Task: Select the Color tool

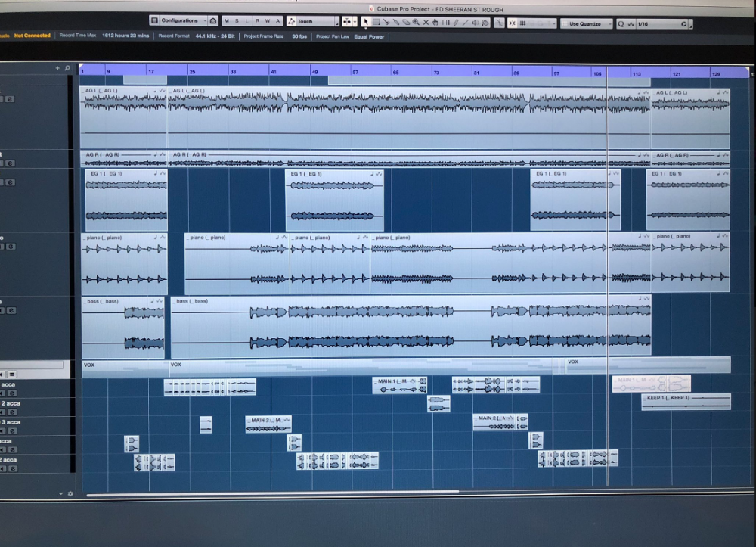Action: click(x=485, y=23)
